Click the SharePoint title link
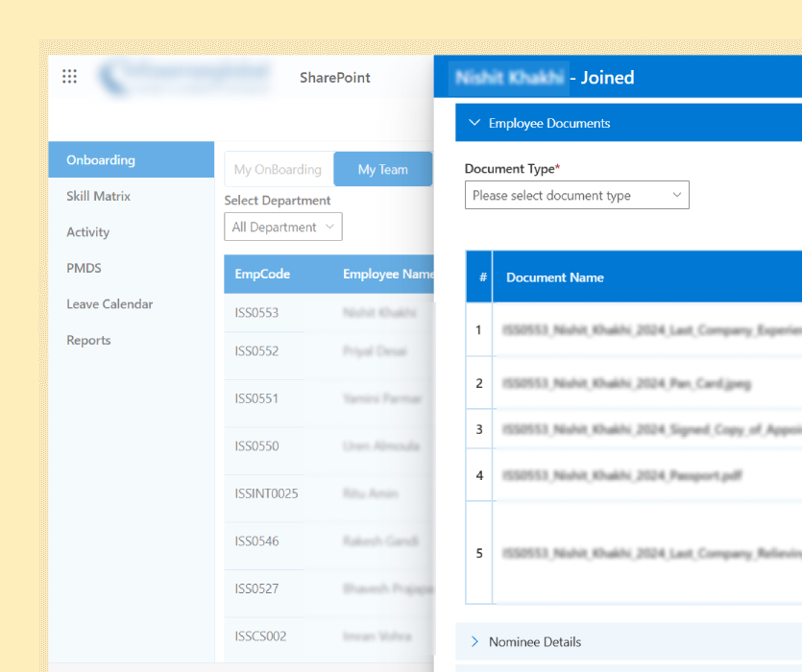802x672 pixels. tap(334, 78)
